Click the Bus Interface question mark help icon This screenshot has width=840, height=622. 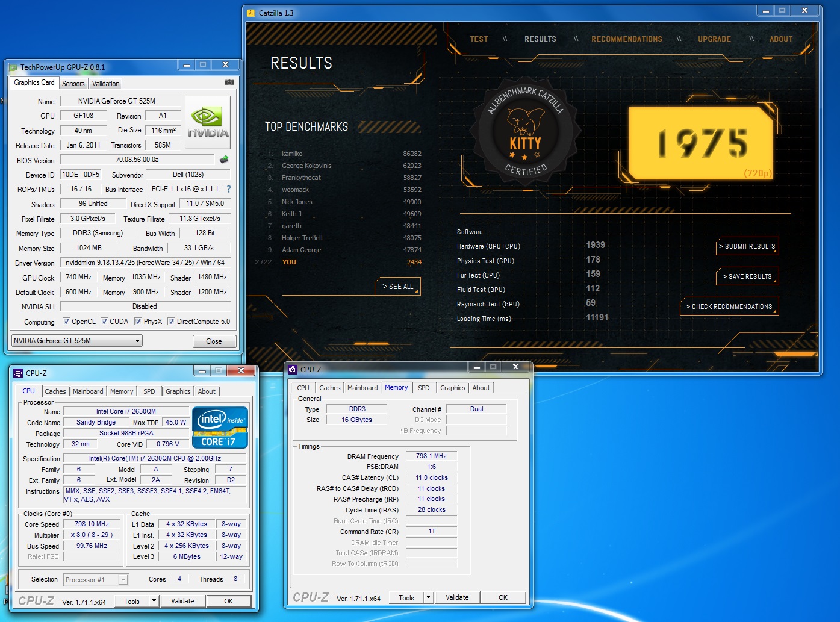(x=229, y=189)
